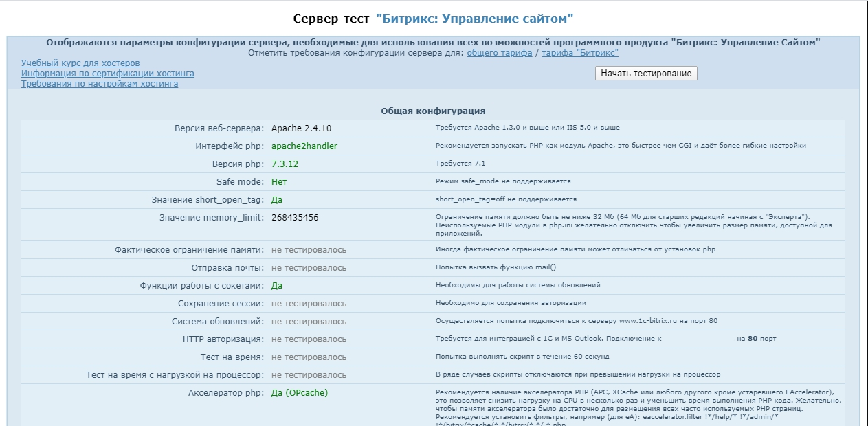Click the "HTTP авторизация:" label

223,339
